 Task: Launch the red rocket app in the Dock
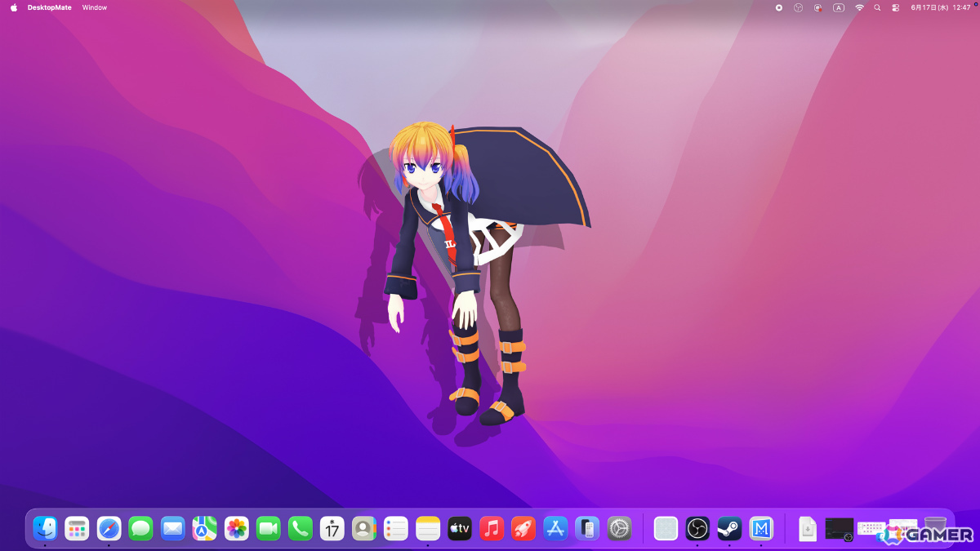pyautogui.click(x=523, y=529)
